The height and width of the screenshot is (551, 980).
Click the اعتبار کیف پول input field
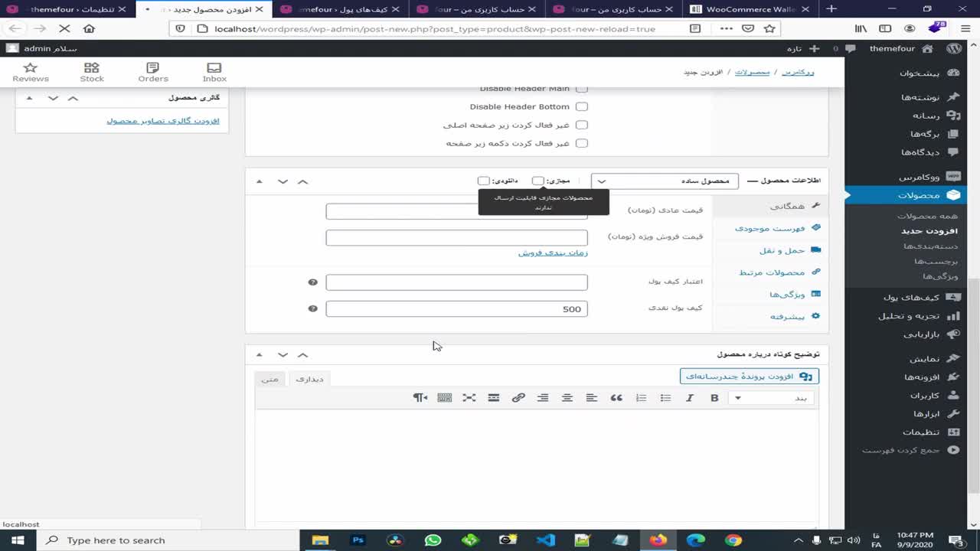pyautogui.click(x=456, y=282)
